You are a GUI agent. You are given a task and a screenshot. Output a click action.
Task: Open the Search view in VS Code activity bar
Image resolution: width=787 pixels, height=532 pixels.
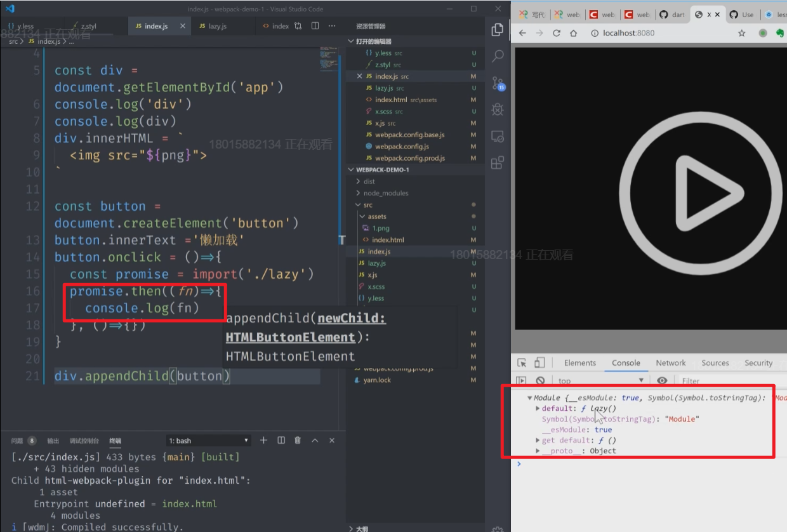coord(498,57)
